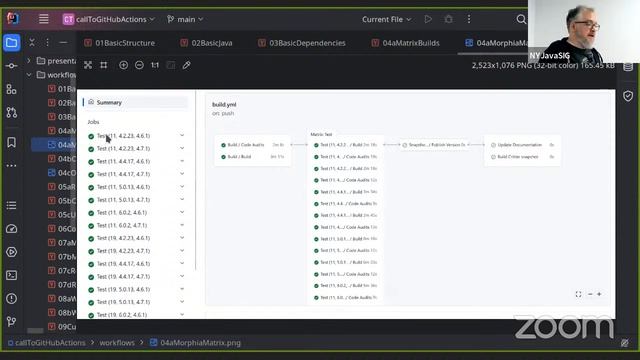Open the Pull Requests tool window icon
This screenshot has width=640, height=360.
[x=11, y=112]
